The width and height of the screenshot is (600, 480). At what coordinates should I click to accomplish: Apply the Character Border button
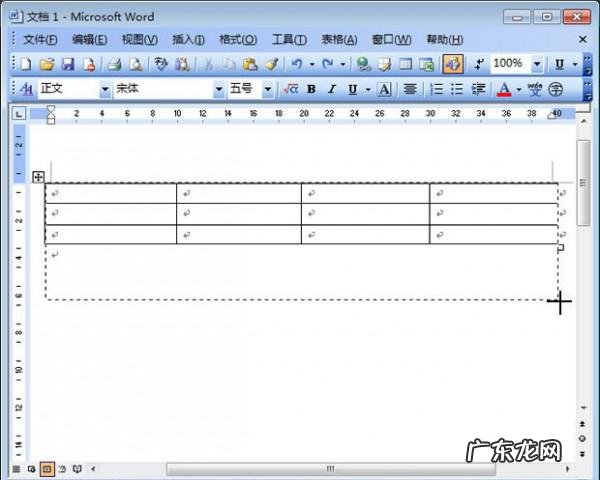(x=384, y=89)
